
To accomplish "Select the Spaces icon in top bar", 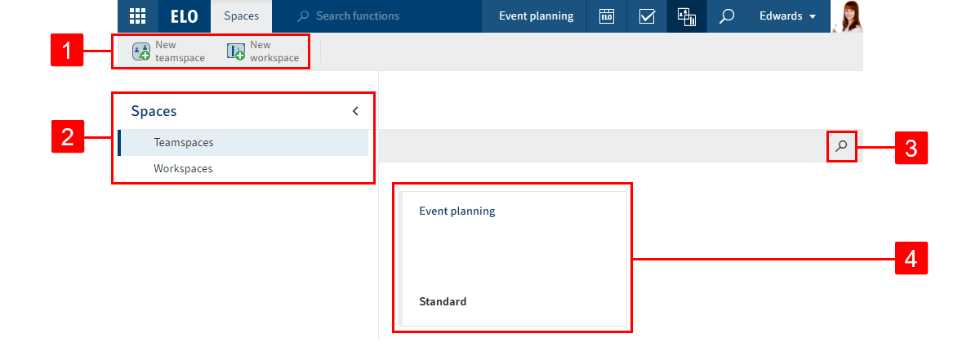I will (x=687, y=16).
